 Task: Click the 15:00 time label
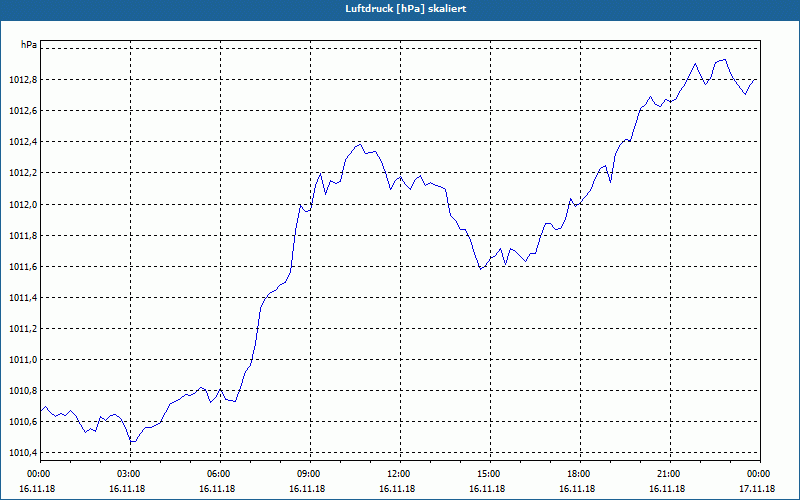(x=490, y=474)
